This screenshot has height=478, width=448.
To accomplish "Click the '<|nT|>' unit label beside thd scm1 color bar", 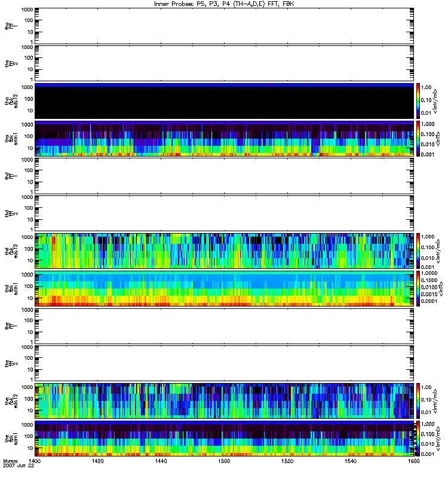I will point(441,289).
